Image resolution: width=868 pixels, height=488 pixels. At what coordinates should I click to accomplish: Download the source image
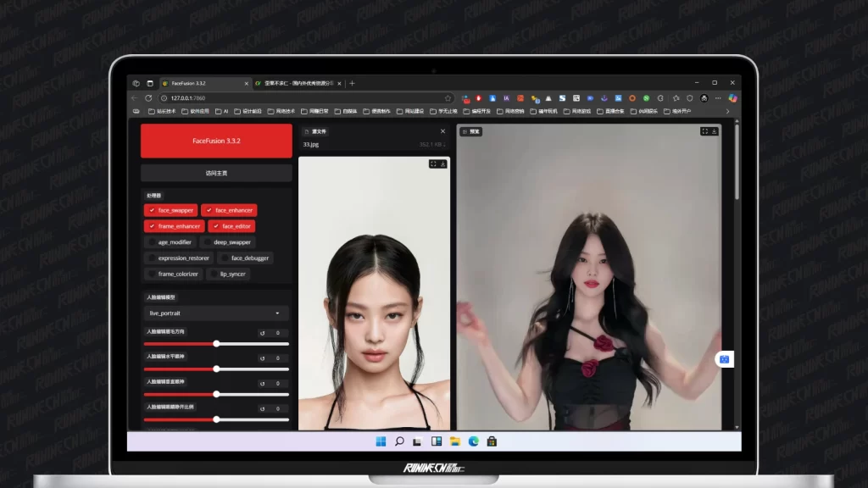(x=442, y=164)
